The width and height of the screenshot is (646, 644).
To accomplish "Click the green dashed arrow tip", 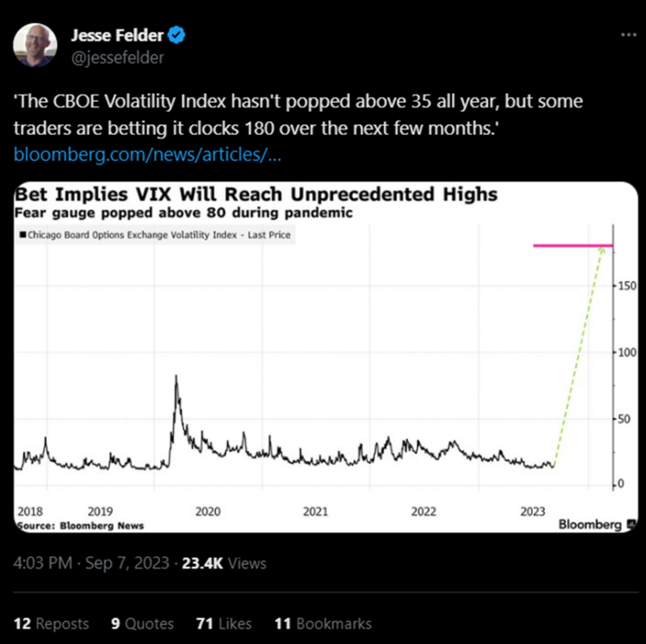I will (x=602, y=250).
